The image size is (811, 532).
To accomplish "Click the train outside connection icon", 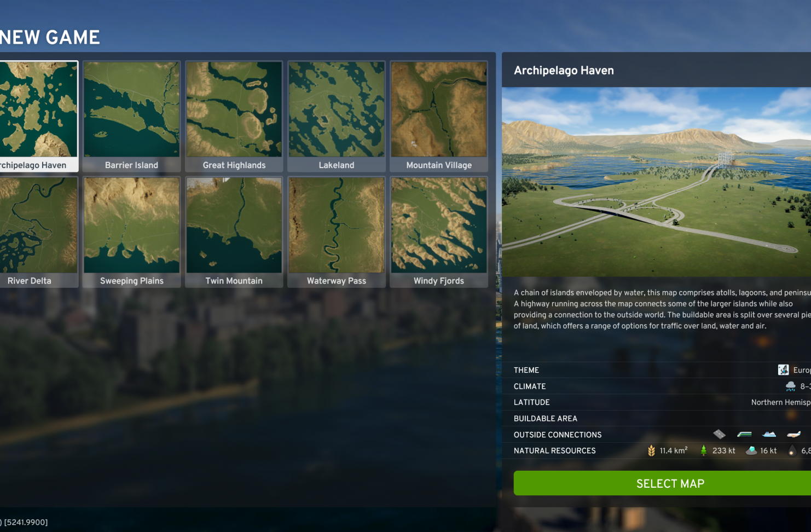I will [744, 435].
